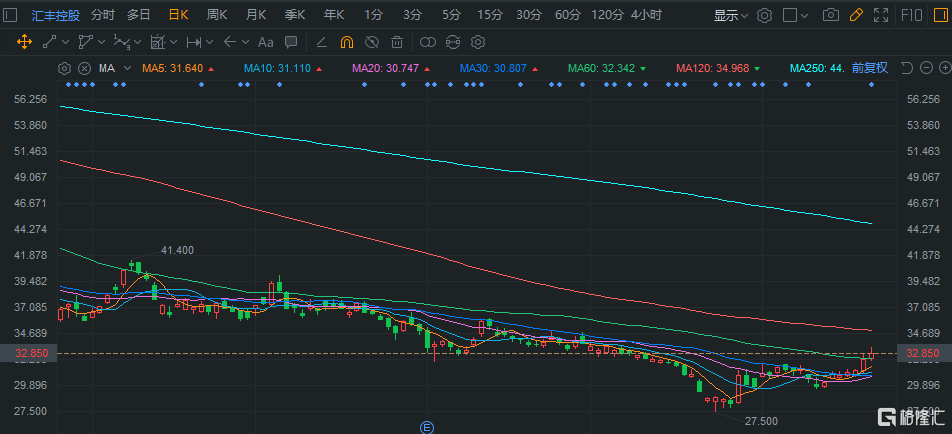Enter fullscreen chart mode

881,15
